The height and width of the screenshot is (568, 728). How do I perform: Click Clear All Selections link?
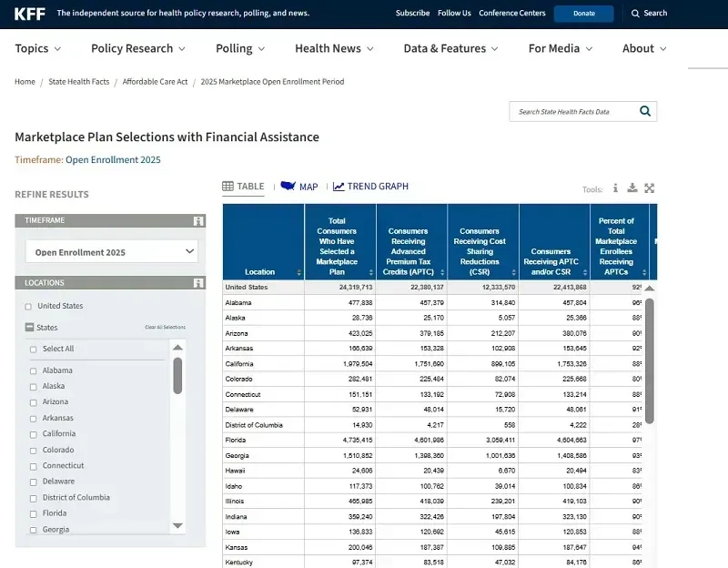[x=165, y=328]
